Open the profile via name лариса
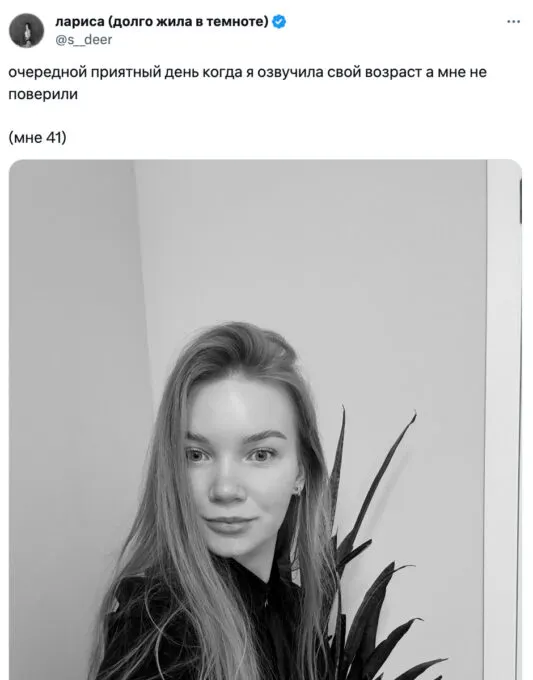 point(80,21)
